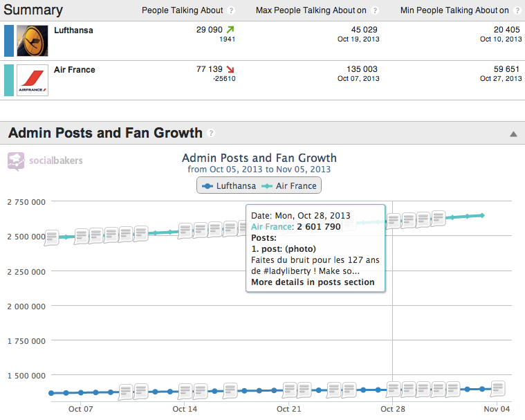Image resolution: width=525 pixels, height=420 pixels.
Task: Open Air France post marker for Oct 29
Action: pos(409,220)
